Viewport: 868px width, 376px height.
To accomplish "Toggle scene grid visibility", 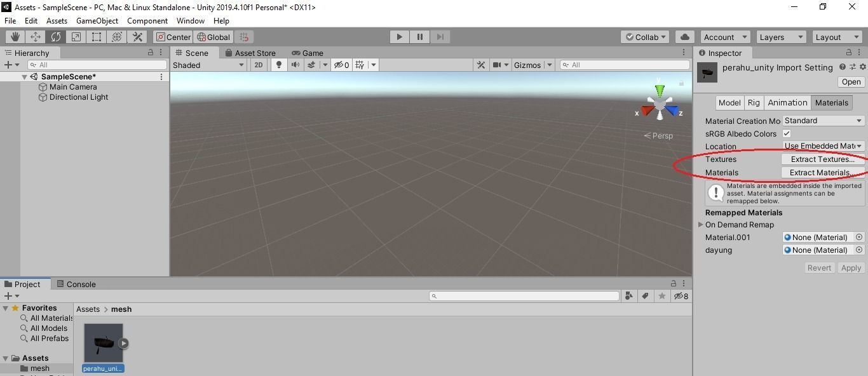I will tap(360, 65).
